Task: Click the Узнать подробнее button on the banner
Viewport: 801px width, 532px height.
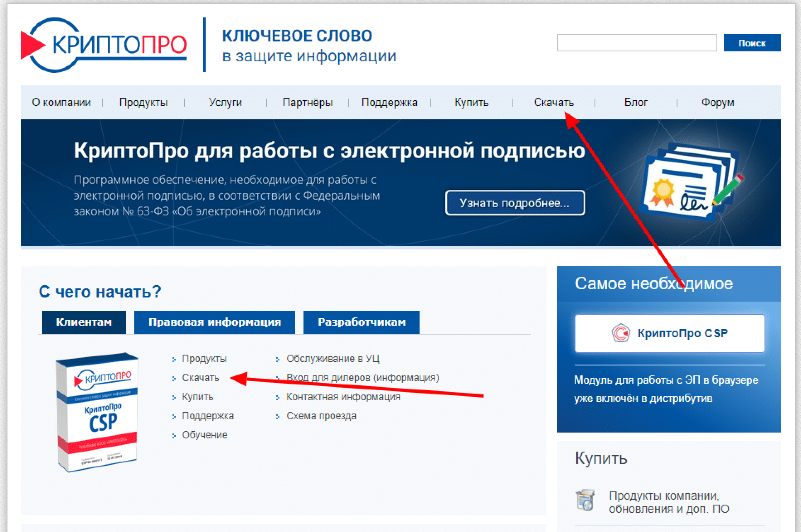Action: [515, 203]
